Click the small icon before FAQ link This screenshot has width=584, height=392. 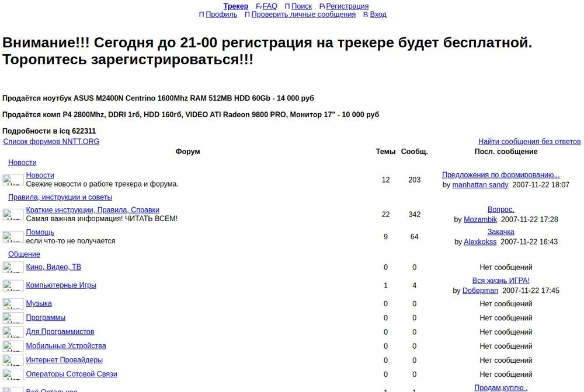[x=259, y=6]
